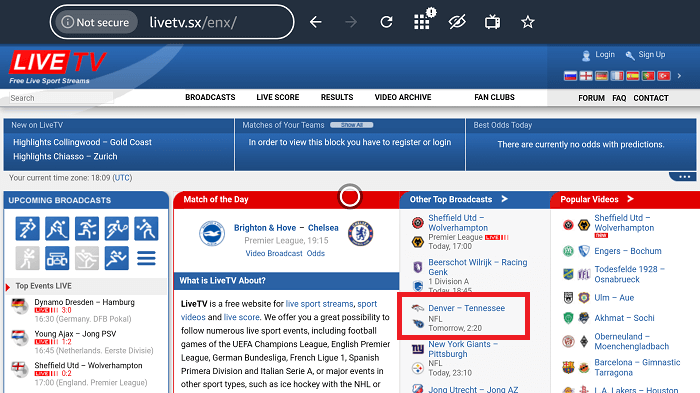Expand more languages with the chevron arrow

(x=679, y=76)
